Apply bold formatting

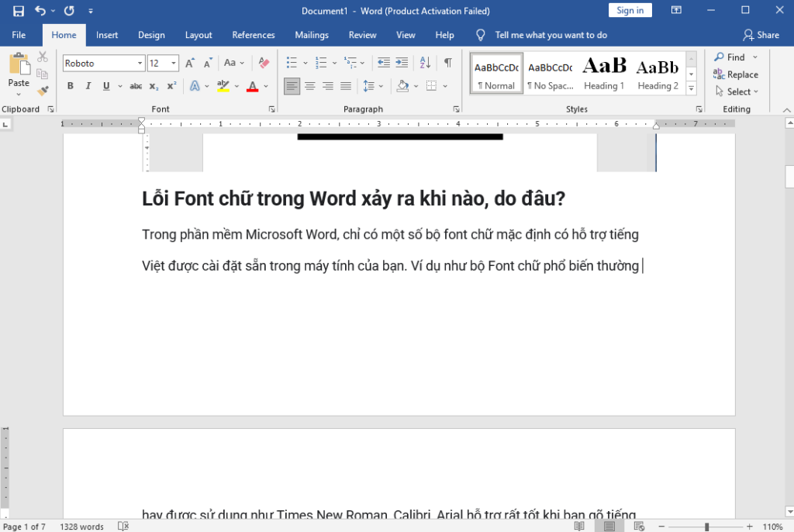point(70,86)
